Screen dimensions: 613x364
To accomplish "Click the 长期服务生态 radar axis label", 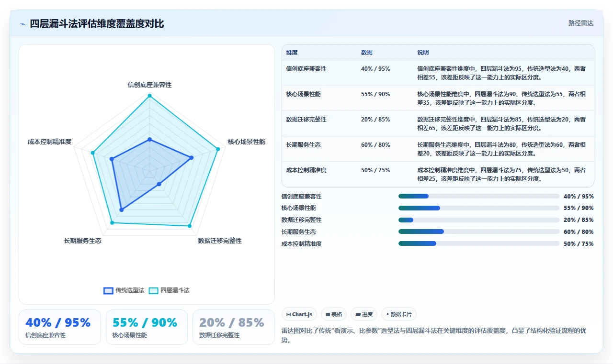I will pos(82,241).
